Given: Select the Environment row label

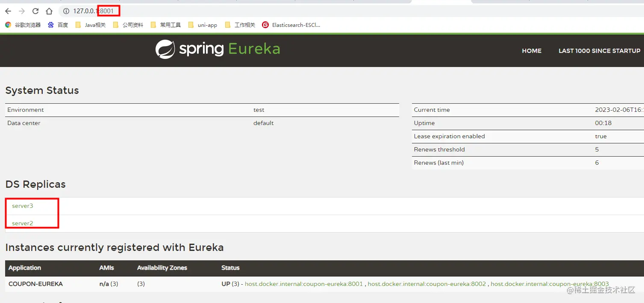Looking at the screenshot, I should [x=26, y=110].
